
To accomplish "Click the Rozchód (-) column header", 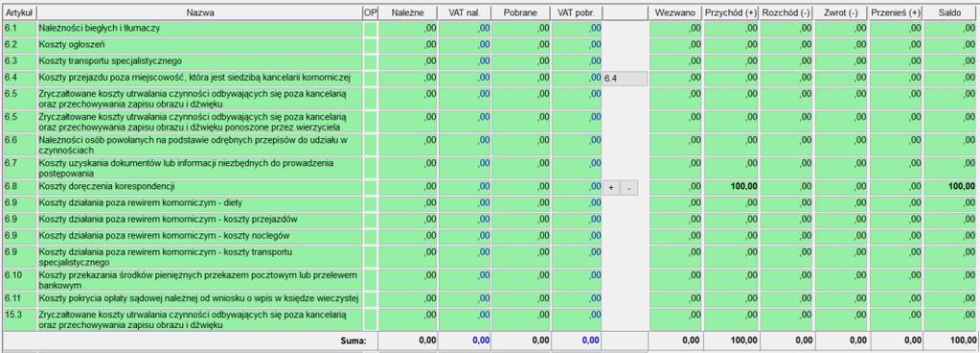I will pyautogui.click(x=786, y=12).
